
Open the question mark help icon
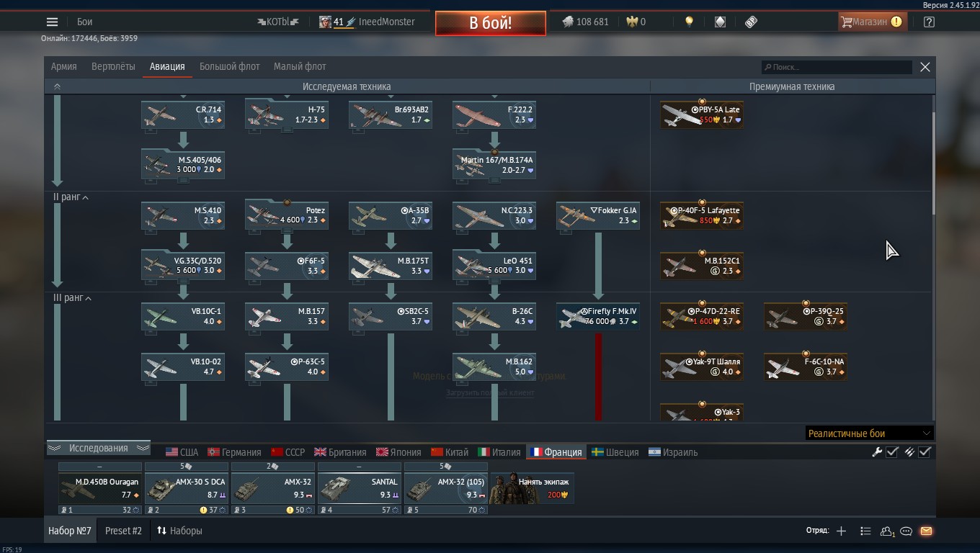pos(929,22)
